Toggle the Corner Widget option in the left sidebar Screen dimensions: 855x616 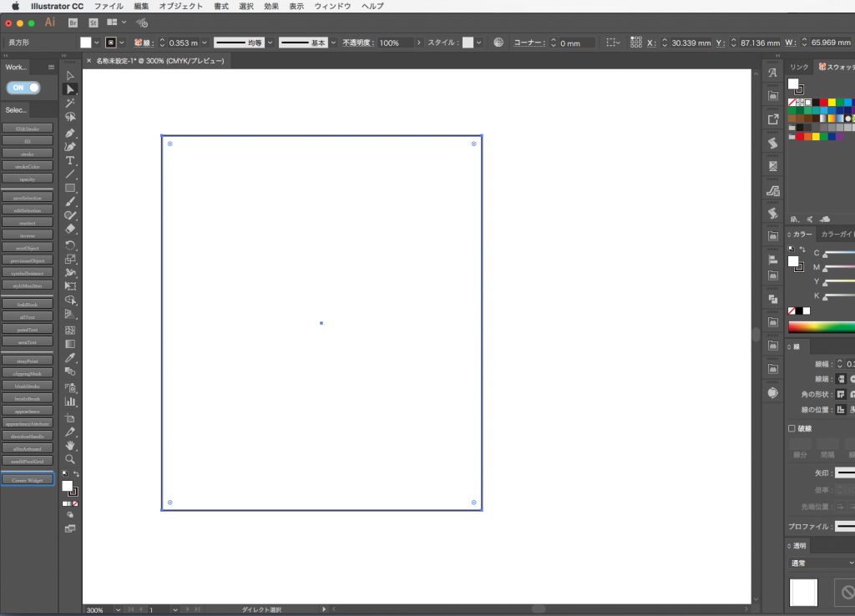click(28, 479)
